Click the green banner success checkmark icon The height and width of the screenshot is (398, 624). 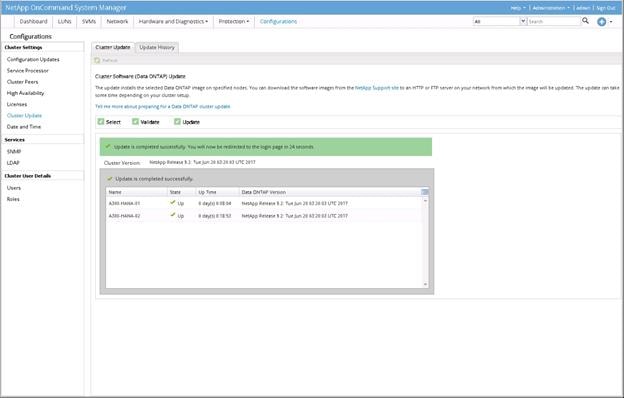pos(108,146)
